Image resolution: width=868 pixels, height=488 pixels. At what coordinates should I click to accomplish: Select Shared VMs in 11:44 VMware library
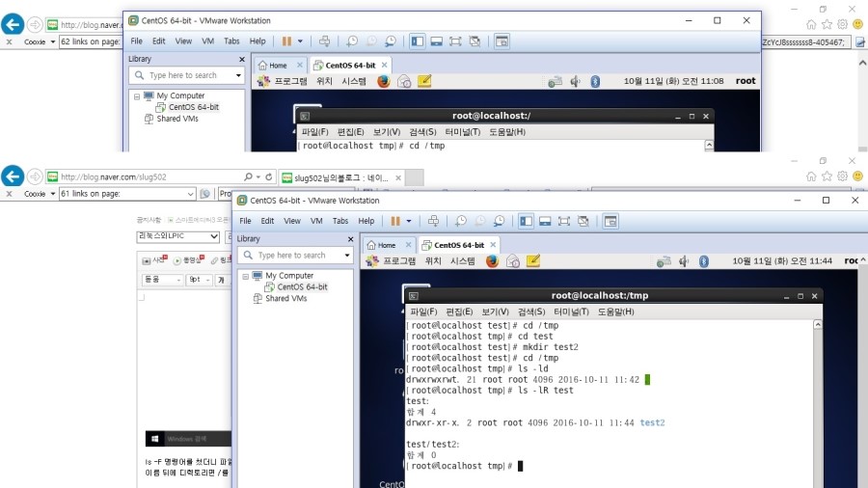pos(285,298)
